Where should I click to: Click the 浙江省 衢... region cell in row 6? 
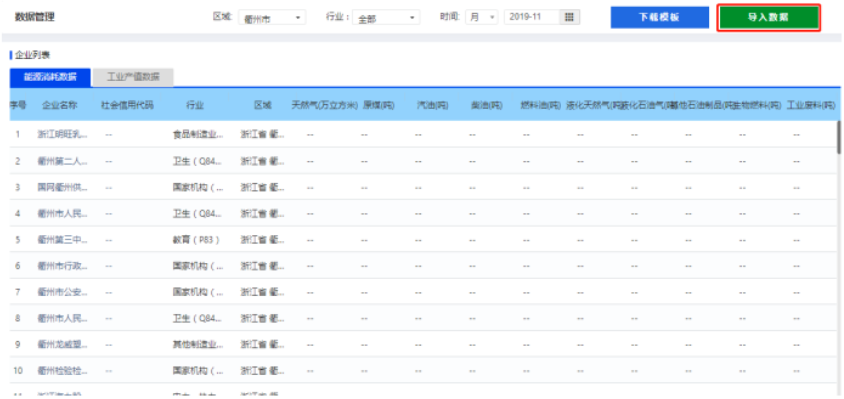coord(263,265)
